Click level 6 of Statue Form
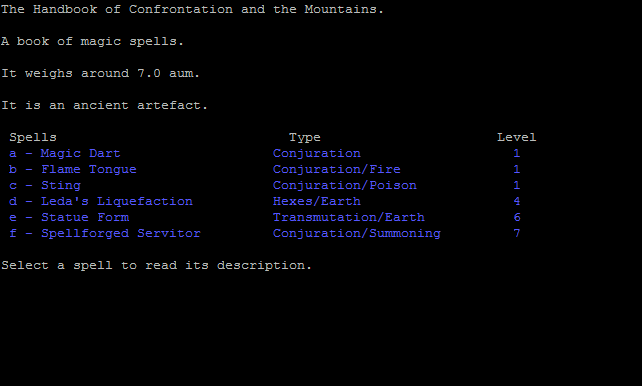 pyautogui.click(x=517, y=217)
